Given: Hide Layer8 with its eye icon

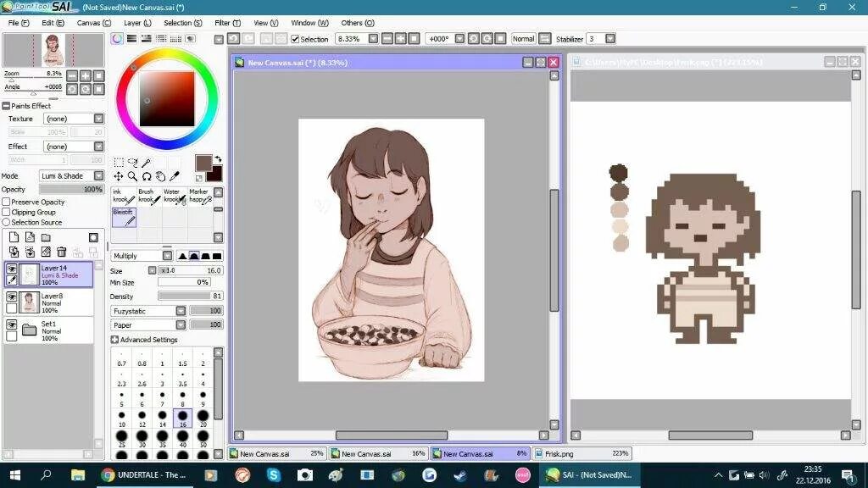Looking at the screenshot, I should click(12, 297).
